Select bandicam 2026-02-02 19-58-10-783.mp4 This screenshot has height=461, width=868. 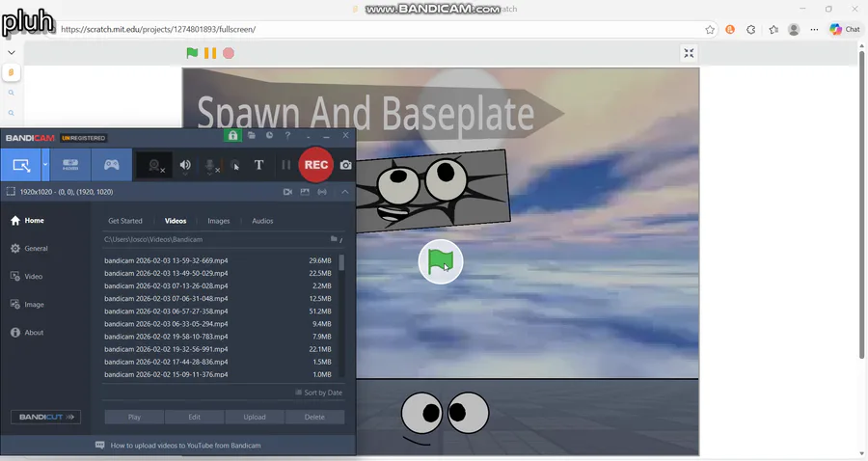coord(218,337)
